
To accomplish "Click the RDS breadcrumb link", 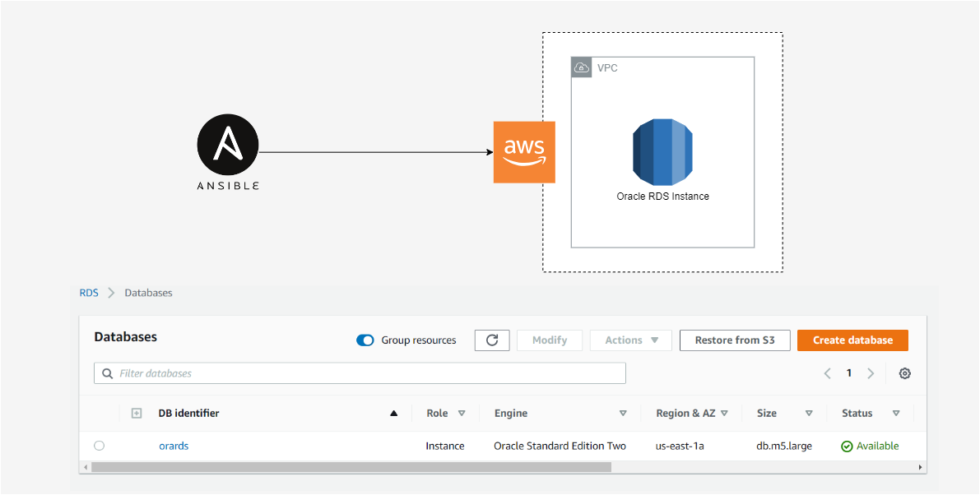I will [89, 292].
